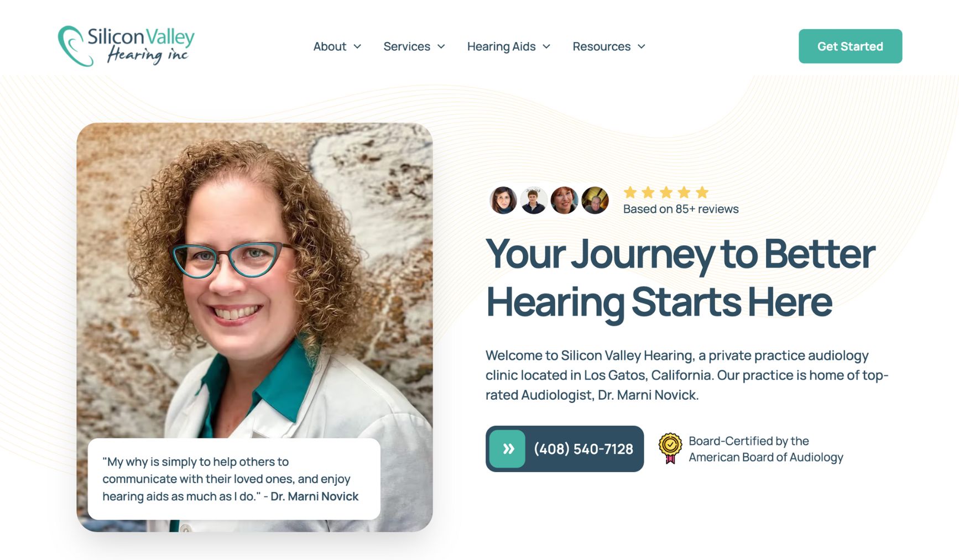Expand the Resources dropdown chevron
This screenshot has width=959, height=560.
(642, 46)
